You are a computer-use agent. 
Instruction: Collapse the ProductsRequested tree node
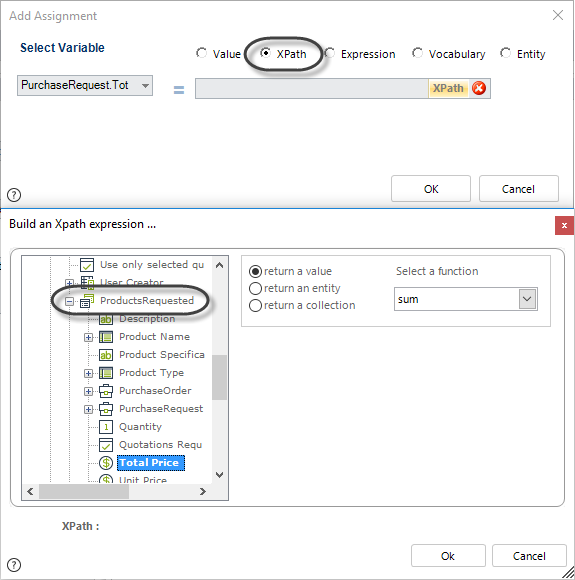coord(69,302)
